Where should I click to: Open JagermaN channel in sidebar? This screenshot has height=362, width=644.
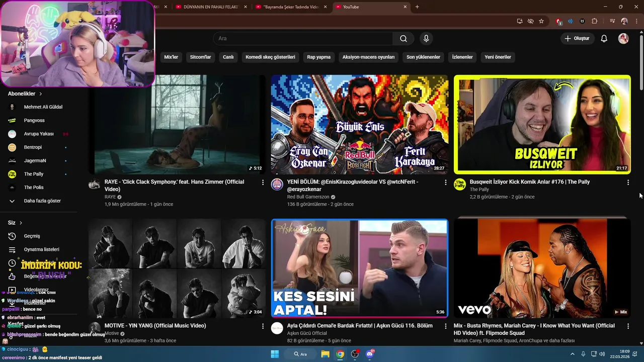[x=35, y=161]
